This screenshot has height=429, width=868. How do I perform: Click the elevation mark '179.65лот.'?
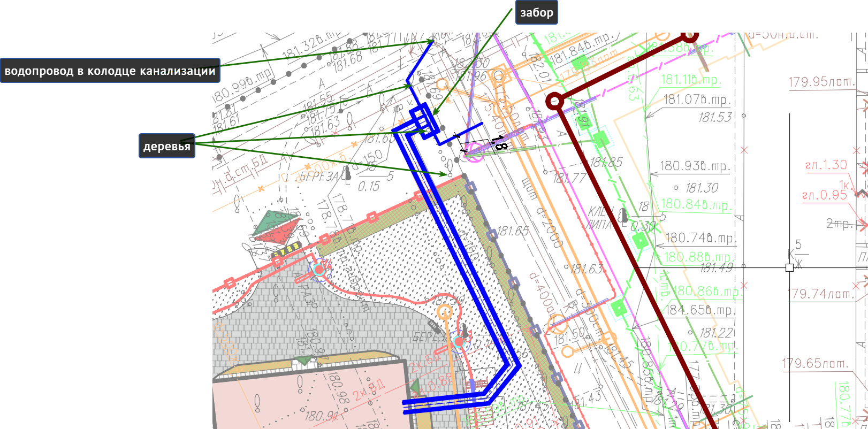[x=814, y=364]
